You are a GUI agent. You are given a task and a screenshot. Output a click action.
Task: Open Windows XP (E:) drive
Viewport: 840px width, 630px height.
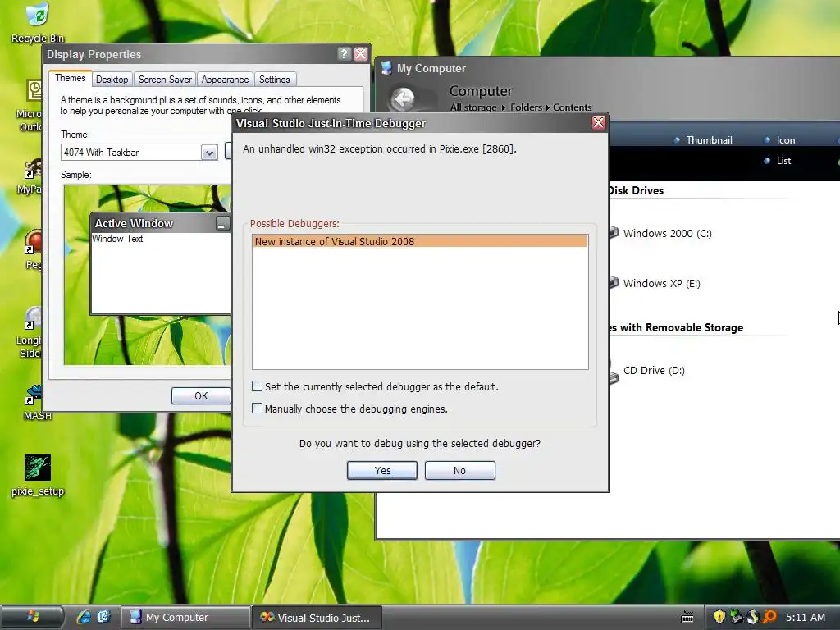[x=655, y=283]
